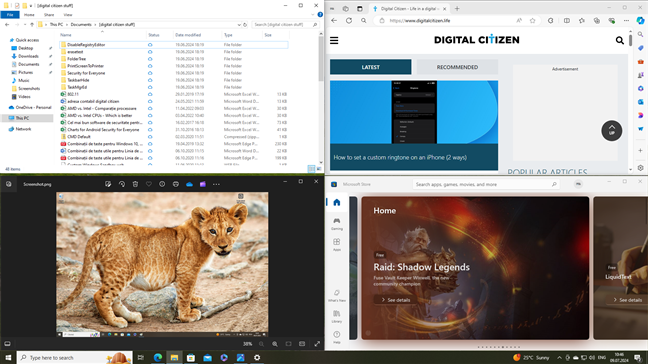
Task: Open Library in Microsoft Store sidebar
Action: 337,316
